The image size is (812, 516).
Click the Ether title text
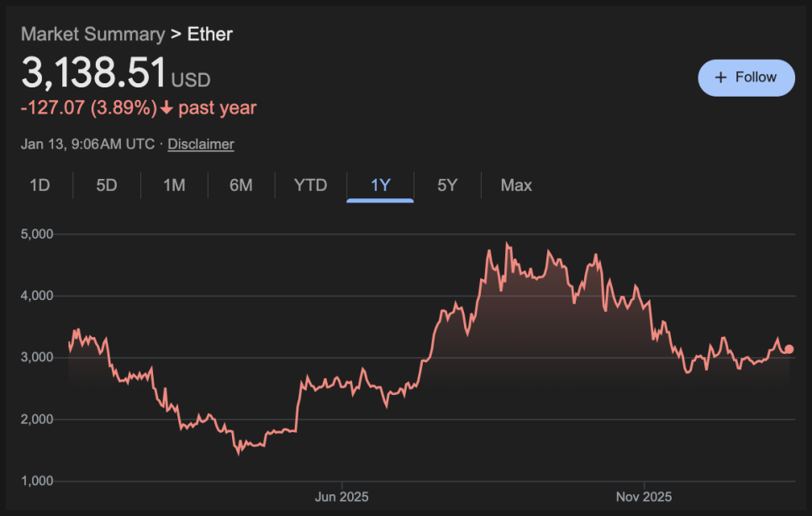click(x=210, y=34)
